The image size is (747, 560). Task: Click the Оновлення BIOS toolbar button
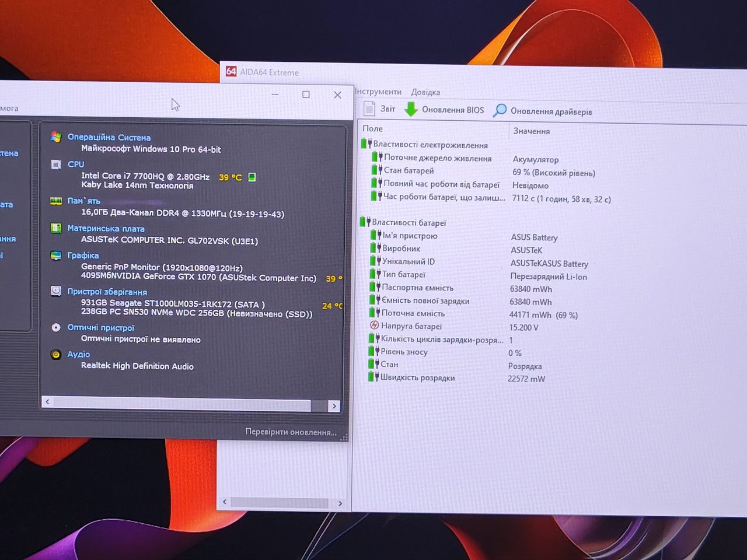coord(445,110)
